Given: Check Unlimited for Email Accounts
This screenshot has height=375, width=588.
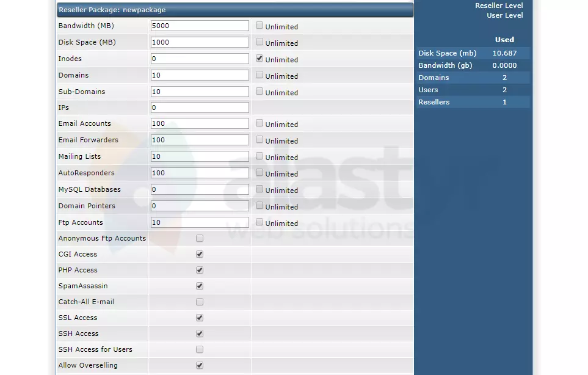Looking at the screenshot, I should tap(259, 123).
